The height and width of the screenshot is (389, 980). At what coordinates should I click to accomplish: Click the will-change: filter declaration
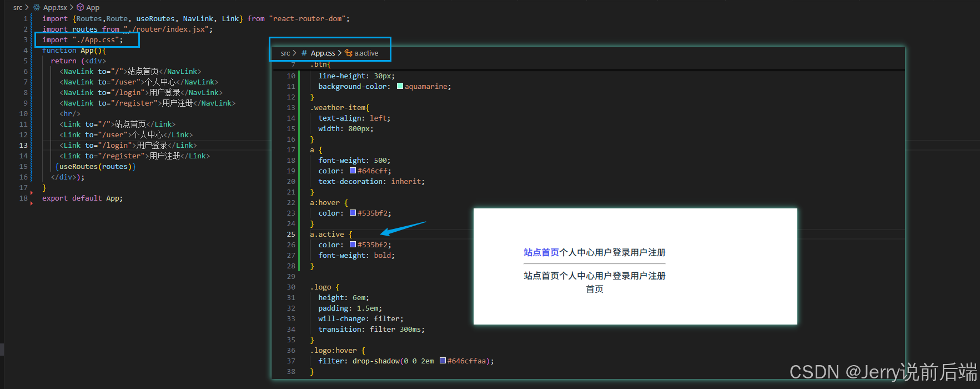(361, 319)
